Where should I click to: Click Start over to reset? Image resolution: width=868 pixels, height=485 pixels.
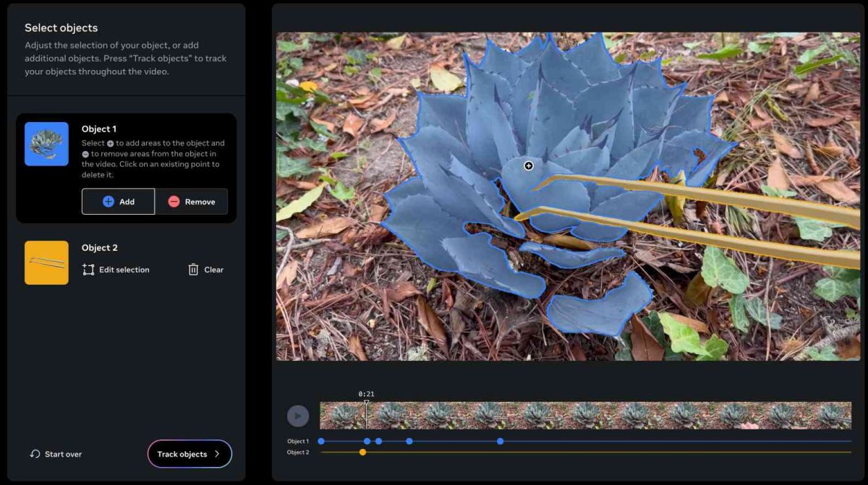(x=56, y=454)
